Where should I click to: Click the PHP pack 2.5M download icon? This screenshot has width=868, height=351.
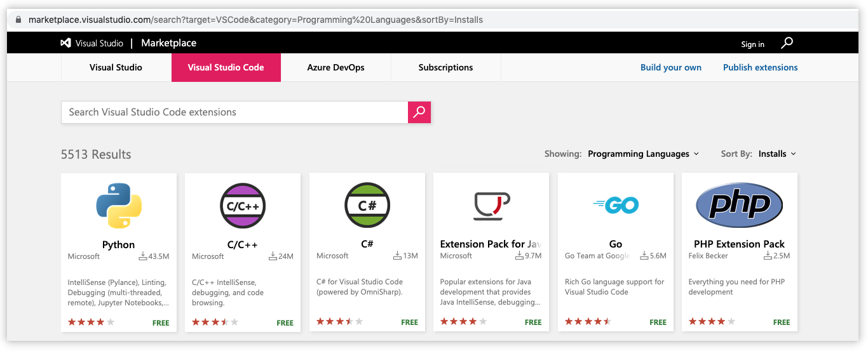(767, 256)
